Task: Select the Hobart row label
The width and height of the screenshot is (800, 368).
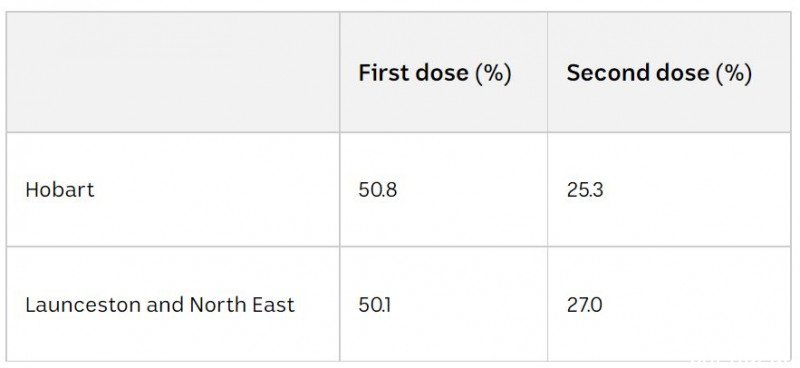Action: click(60, 190)
